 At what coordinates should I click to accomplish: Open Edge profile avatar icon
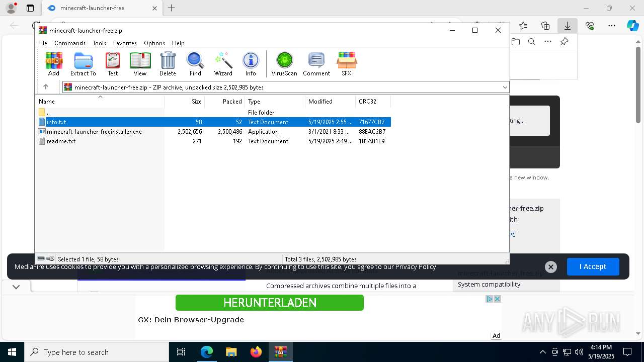coord(11,8)
